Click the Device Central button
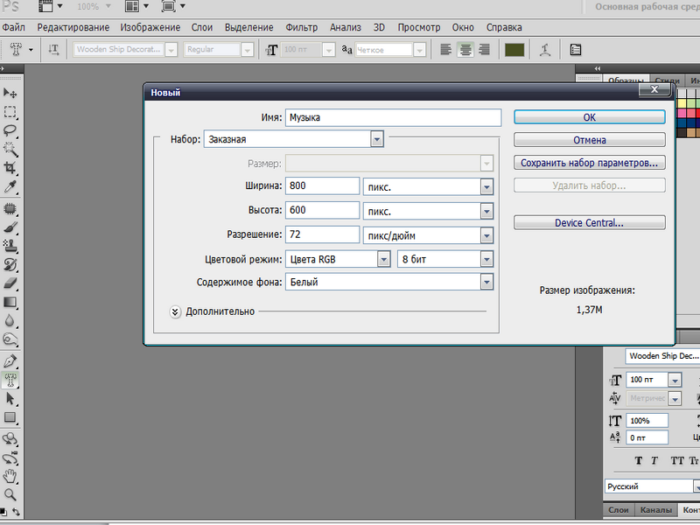The width and height of the screenshot is (700, 525). pyautogui.click(x=589, y=223)
